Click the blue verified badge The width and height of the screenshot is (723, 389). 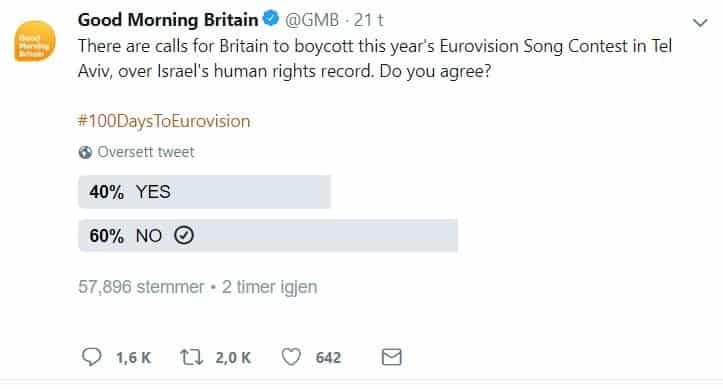[271, 18]
